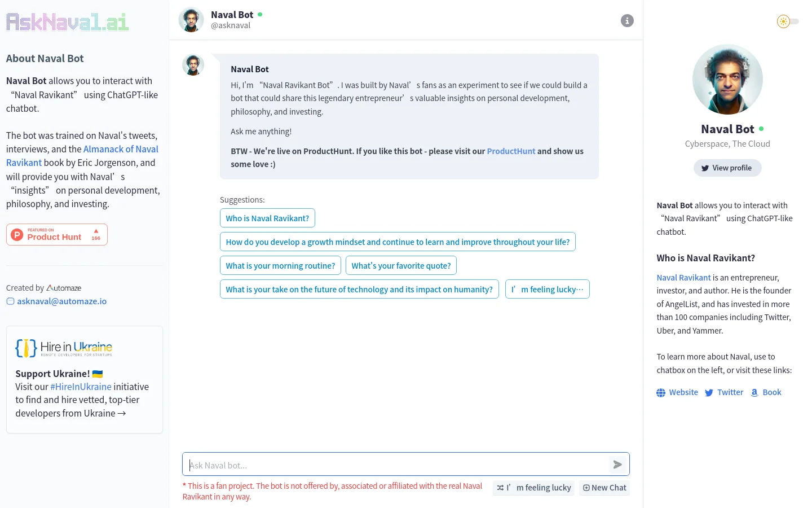Open the info icon in chat header
The width and height of the screenshot is (812, 508).
click(x=627, y=21)
